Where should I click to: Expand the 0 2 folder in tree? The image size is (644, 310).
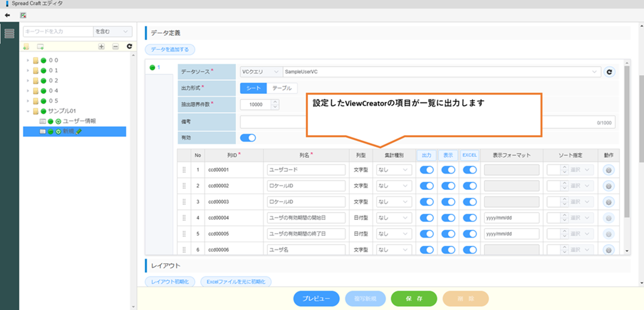click(28, 81)
